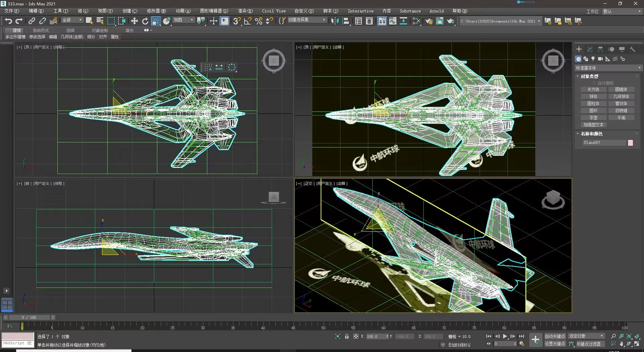Click the Align tool icon

point(345,21)
